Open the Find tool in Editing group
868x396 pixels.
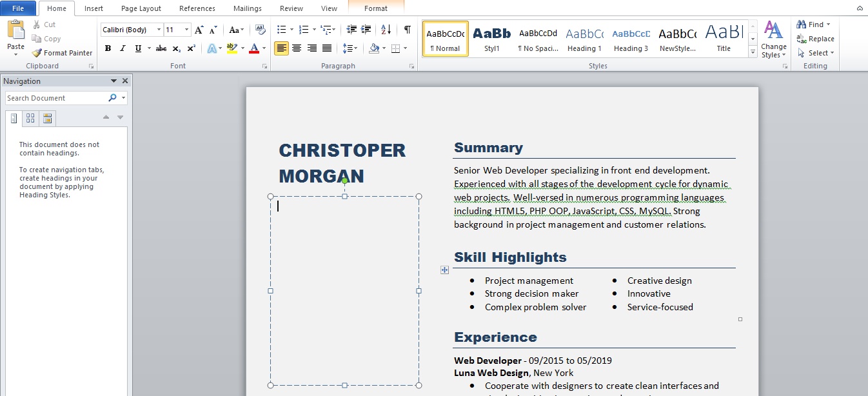pos(812,24)
